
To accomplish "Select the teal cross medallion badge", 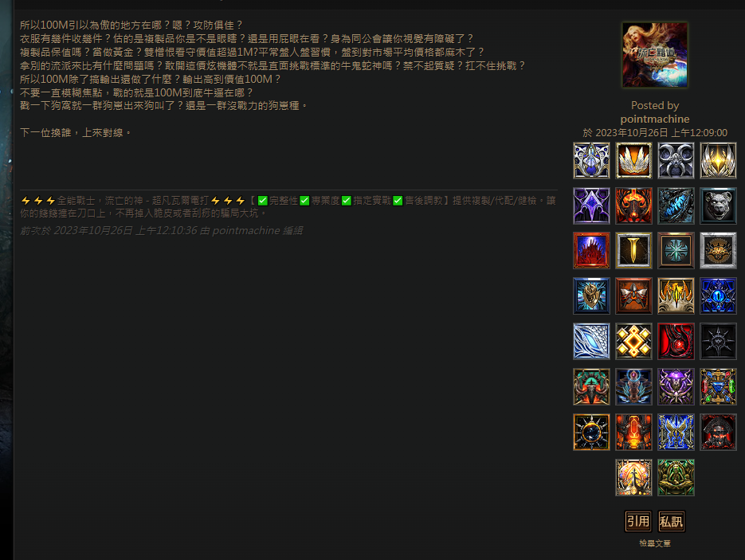I will pyautogui.click(x=676, y=251).
